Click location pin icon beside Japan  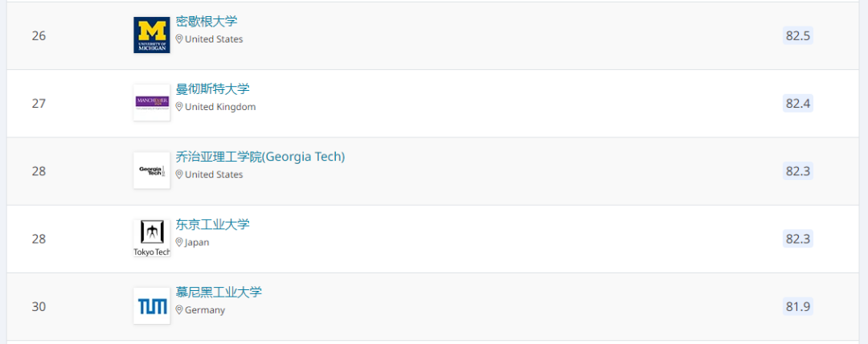pyautogui.click(x=178, y=242)
